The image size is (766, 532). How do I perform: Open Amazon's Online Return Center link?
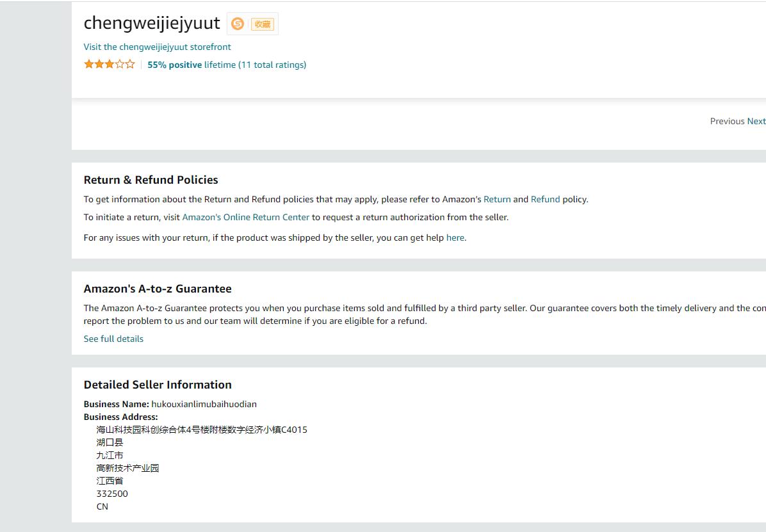click(x=245, y=217)
